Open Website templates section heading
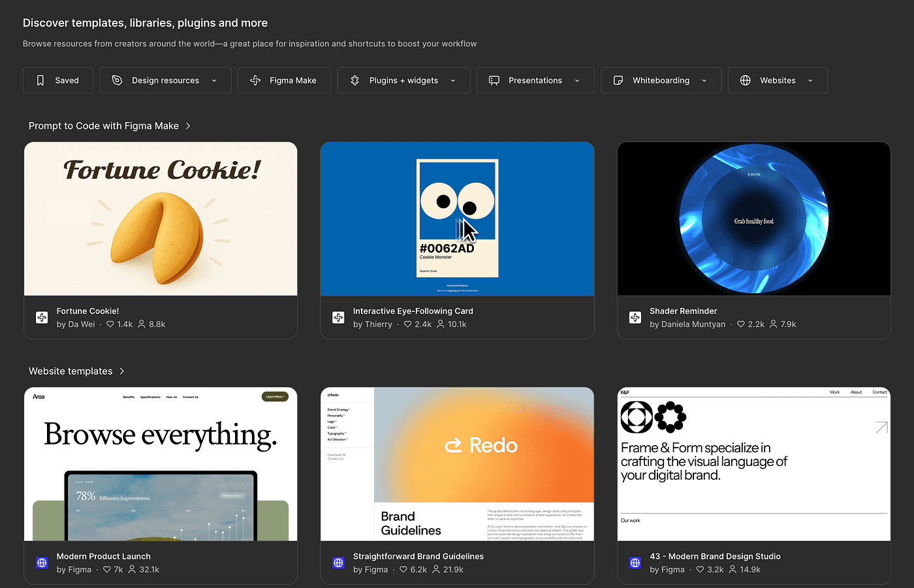Viewport: 914px width, 588px height. pyautogui.click(x=71, y=371)
